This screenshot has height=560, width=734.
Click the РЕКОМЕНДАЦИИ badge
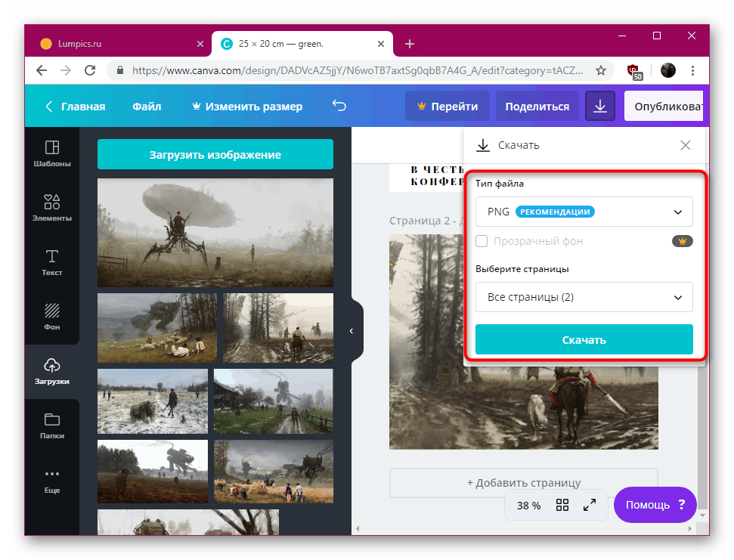(x=555, y=212)
